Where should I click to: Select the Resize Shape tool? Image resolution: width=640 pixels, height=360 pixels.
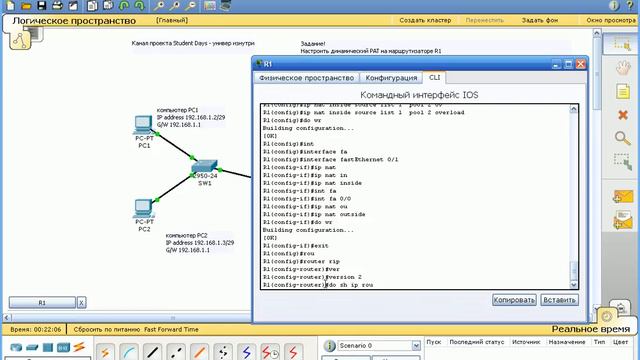click(623, 162)
